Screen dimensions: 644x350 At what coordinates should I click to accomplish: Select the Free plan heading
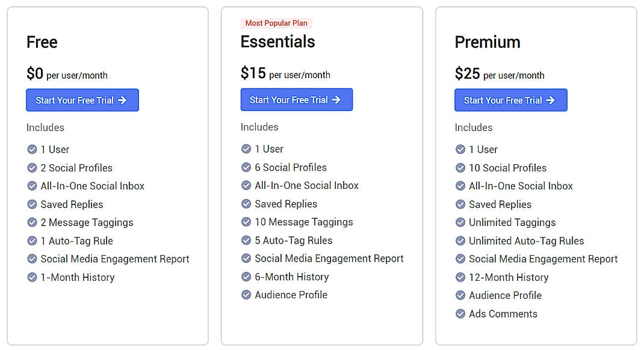pos(42,42)
